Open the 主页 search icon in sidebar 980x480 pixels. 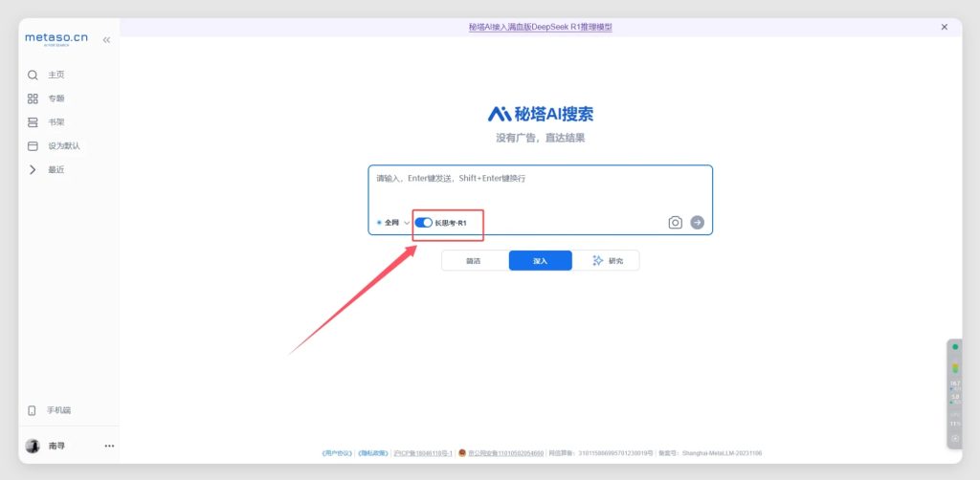(33, 75)
